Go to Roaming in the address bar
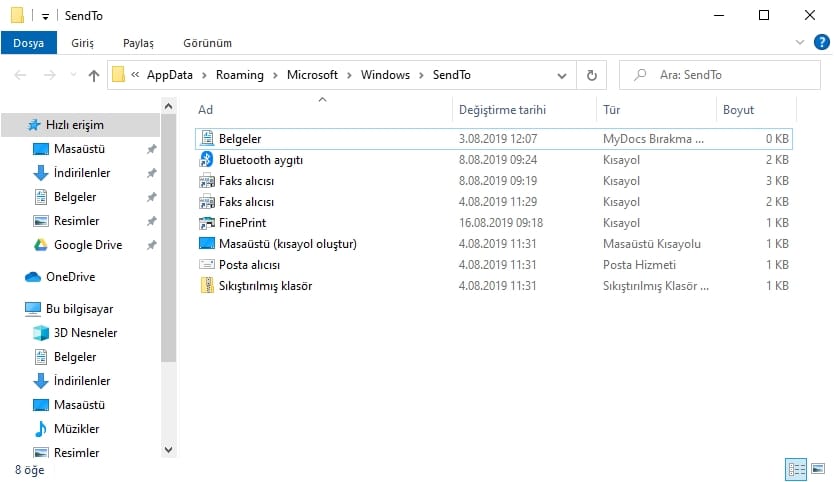Screen dimensions: 834x482 click(239, 75)
